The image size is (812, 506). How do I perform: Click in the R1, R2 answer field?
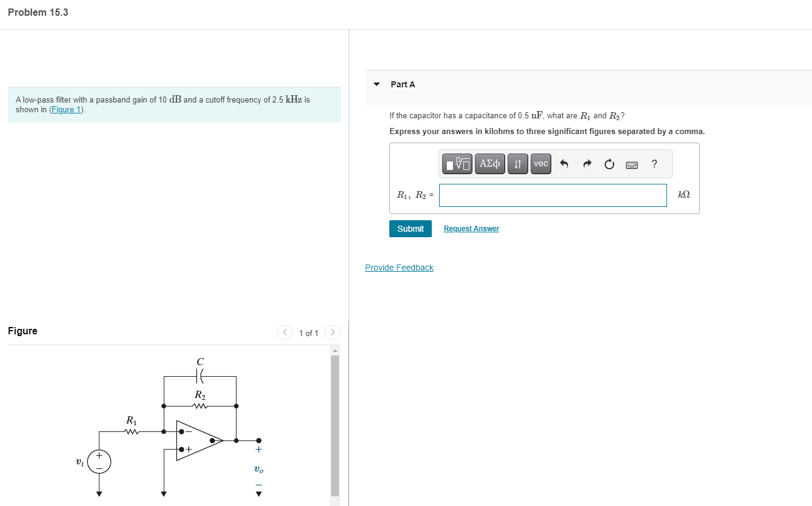coord(552,195)
